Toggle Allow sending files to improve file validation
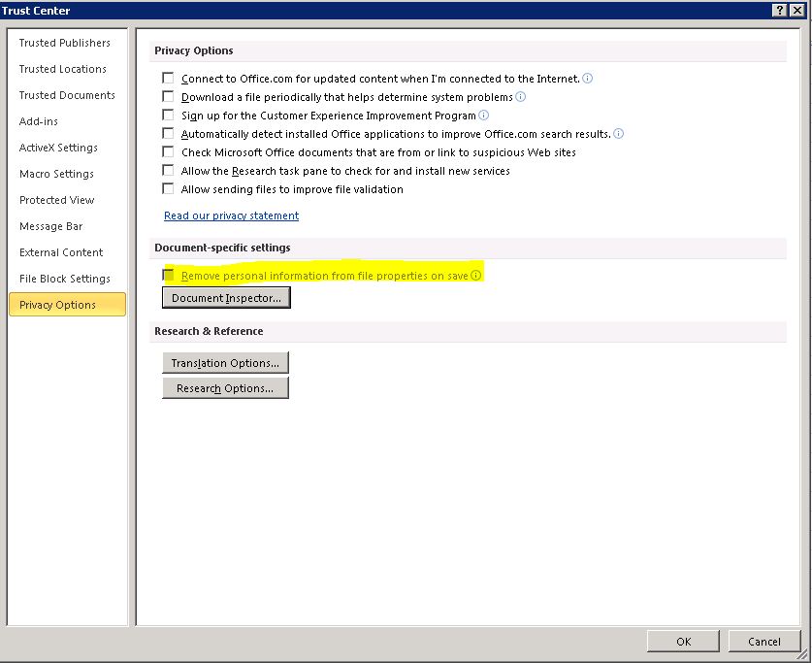The height and width of the screenshot is (663, 812). point(169,189)
